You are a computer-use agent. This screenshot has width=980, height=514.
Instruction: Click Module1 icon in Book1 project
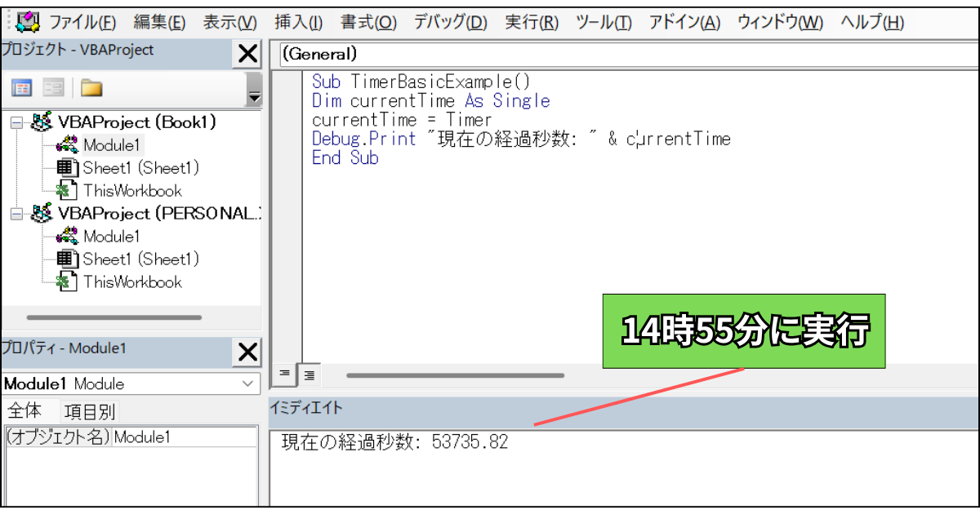coord(68,145)
